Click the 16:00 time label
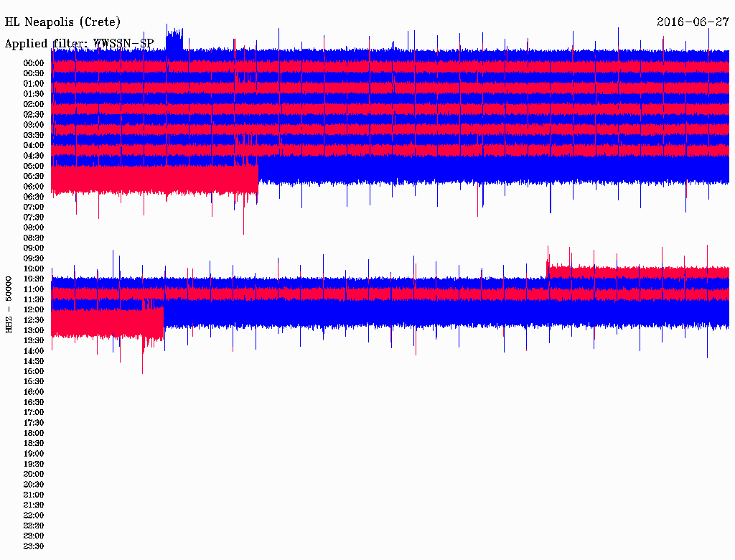Screen dimensions: 735x560 (34, 392)
